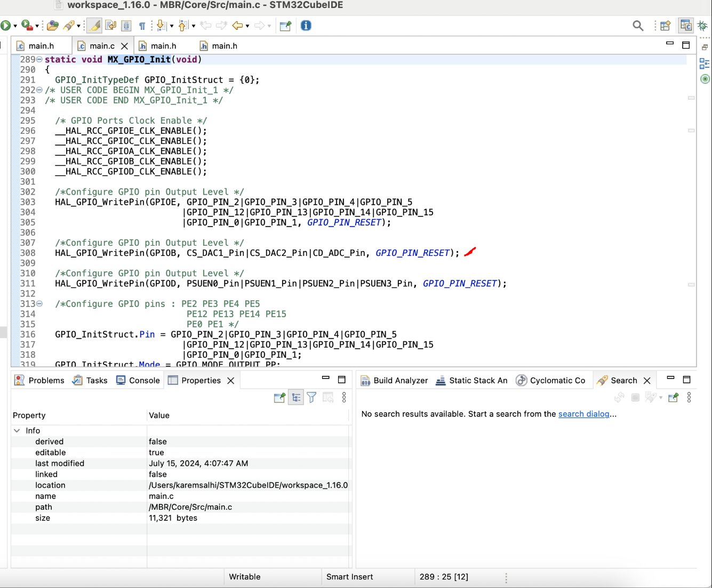The height and width of the screenshot is (588, 712).
Task: Click the Smart Insert status bar field
Action: point(349,576)
